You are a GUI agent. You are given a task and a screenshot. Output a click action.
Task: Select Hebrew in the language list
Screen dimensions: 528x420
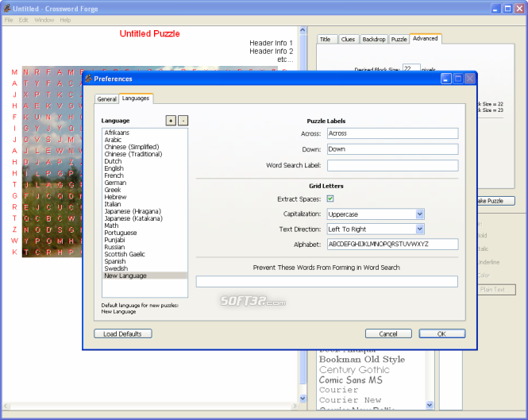(x=145, y=197)
